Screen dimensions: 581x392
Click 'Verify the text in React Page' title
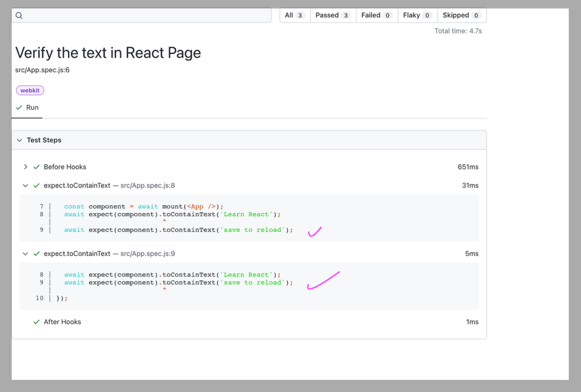pyautogui.click(x=108, y=53)
